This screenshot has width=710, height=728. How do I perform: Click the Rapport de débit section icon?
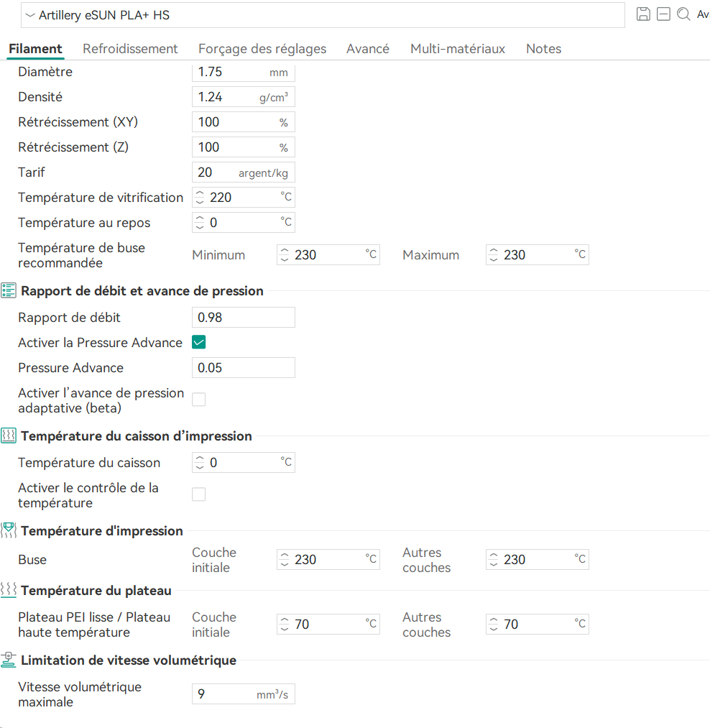tap(9, 290)
